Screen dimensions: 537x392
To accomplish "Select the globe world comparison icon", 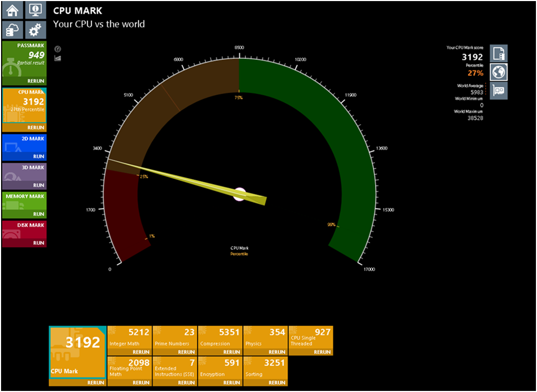I will point(498,72).
